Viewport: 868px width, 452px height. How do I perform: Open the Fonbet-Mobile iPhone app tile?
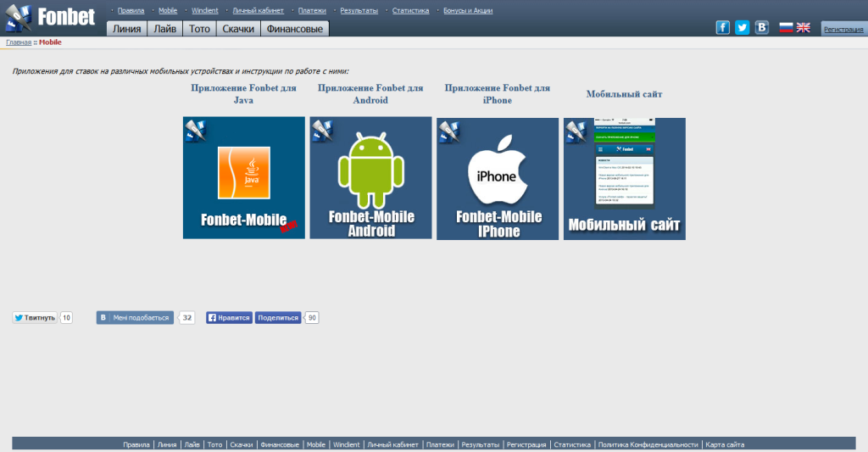497,179
